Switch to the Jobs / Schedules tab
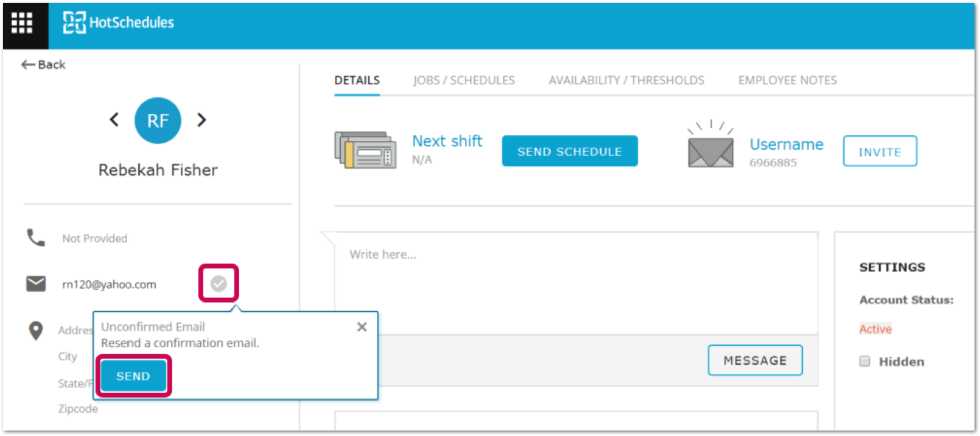This screenshot has width=980, height=436. point(464,80)
